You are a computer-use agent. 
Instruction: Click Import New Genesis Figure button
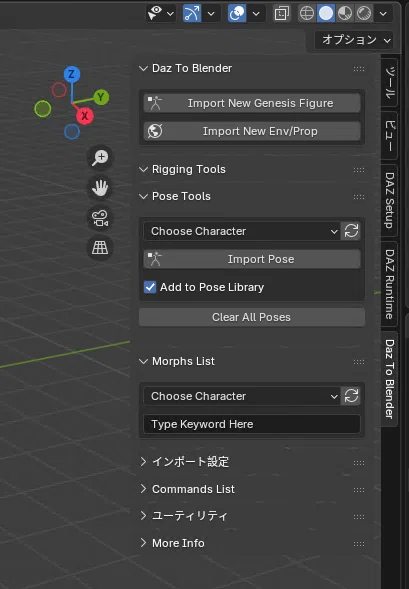coord(252,103)
